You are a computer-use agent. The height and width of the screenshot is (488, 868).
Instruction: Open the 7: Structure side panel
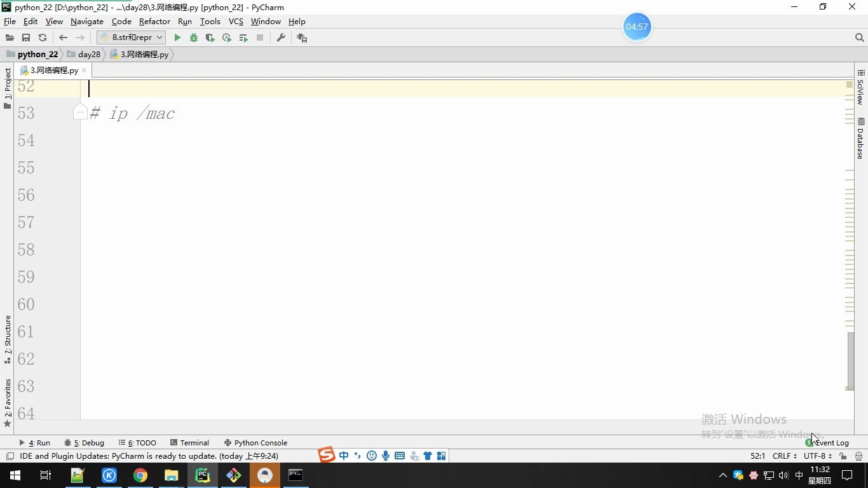(7, 339)
